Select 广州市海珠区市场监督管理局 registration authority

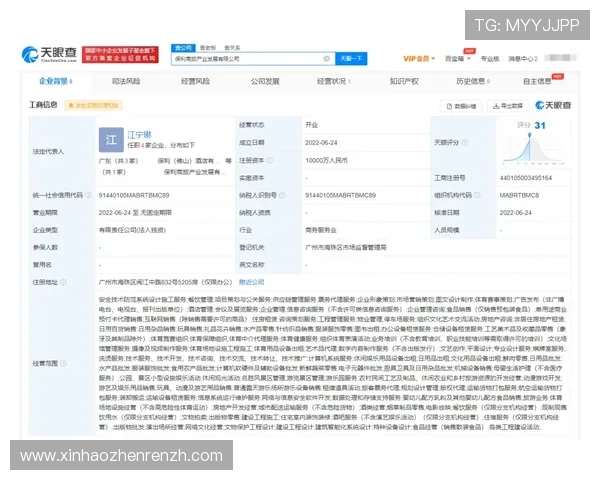(x=346, y=247)
